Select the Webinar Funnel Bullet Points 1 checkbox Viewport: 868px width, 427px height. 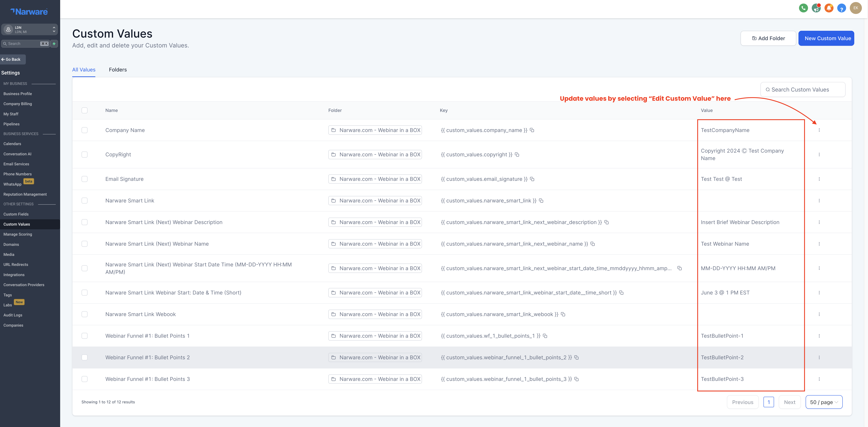85,336
